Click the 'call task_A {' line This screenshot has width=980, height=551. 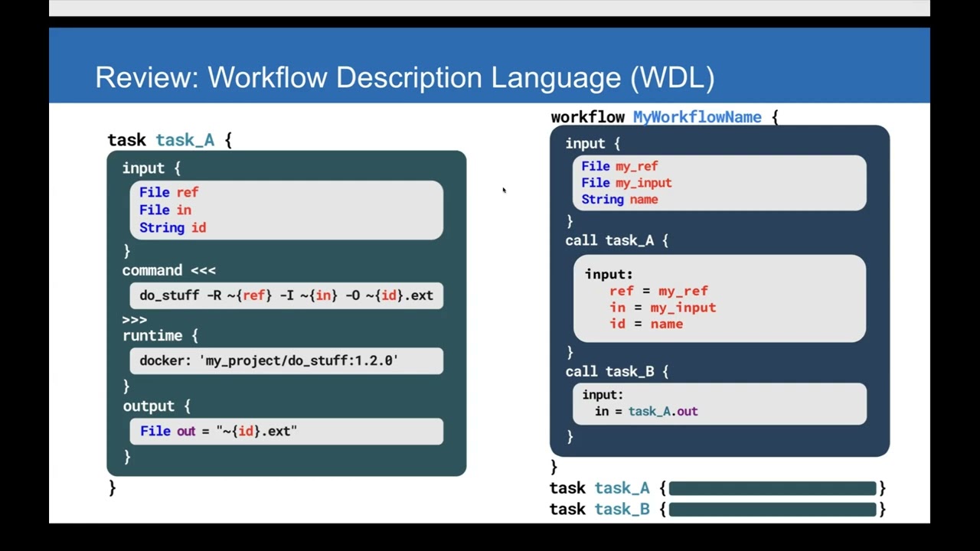coord(617,240)
